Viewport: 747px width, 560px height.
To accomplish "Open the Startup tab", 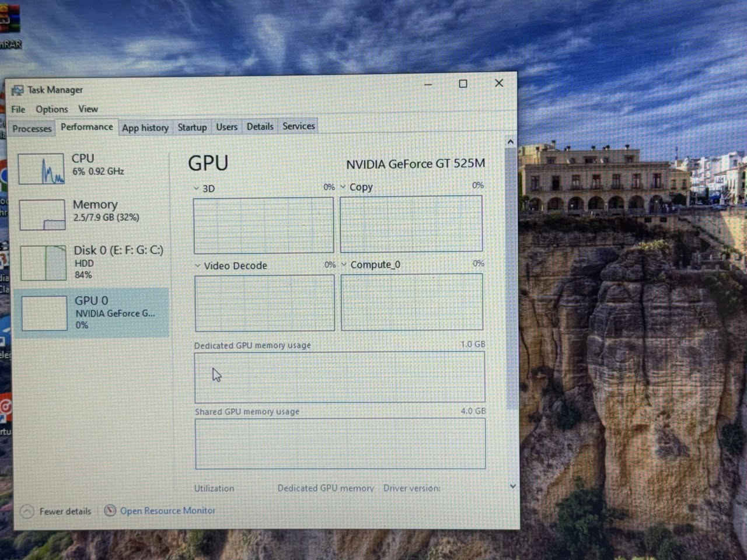I will [x=192, y=127].
